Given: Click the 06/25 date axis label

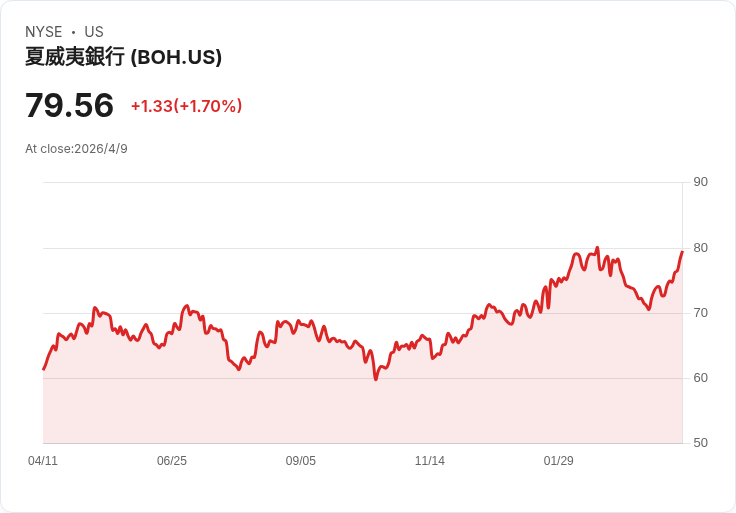Looking at the screenshot, I should click(x=172, y=460).
